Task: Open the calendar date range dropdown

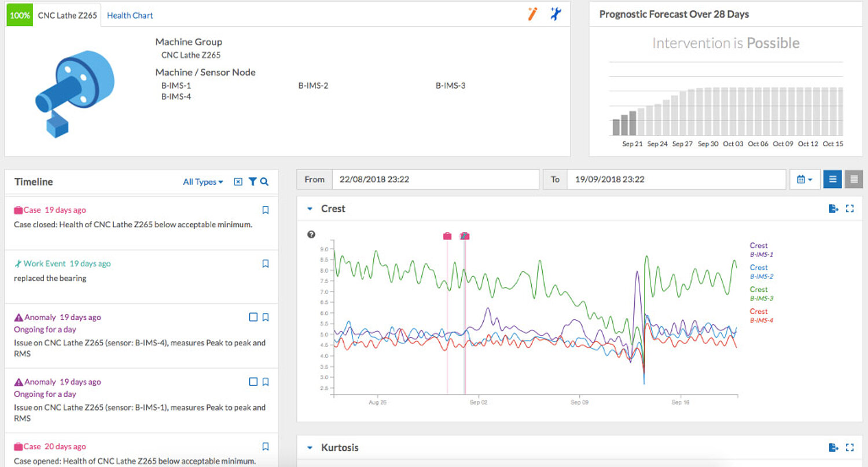Action: [x=804, y=179]
